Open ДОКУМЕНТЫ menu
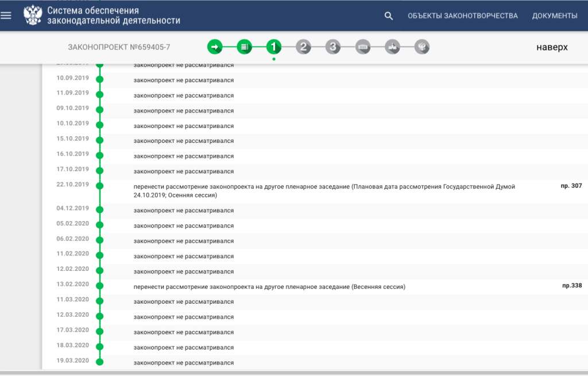The image size is (588, 376). (x=554, y=16)
